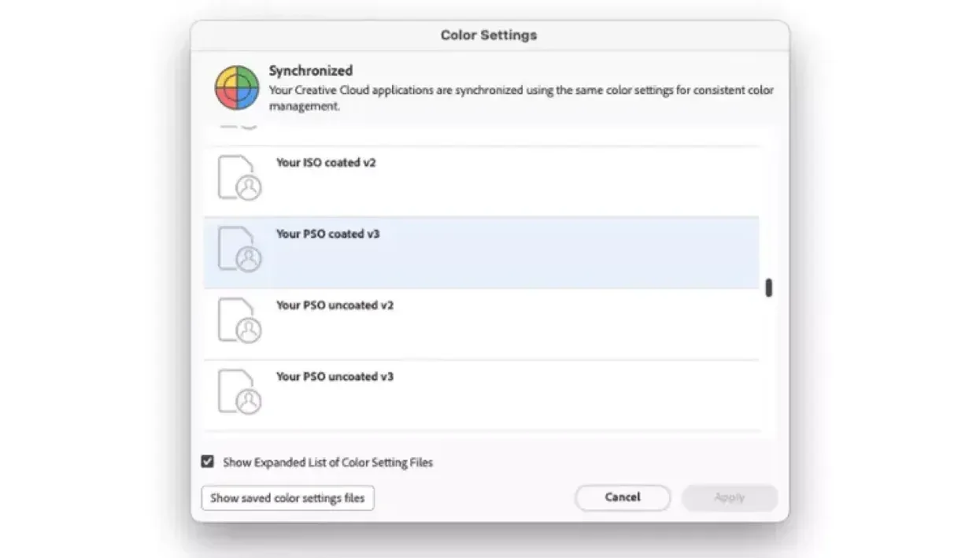Click the Your PSO coated v3 file icon
The width and height of the screenshot is (980, 558).
pos(239,249)
